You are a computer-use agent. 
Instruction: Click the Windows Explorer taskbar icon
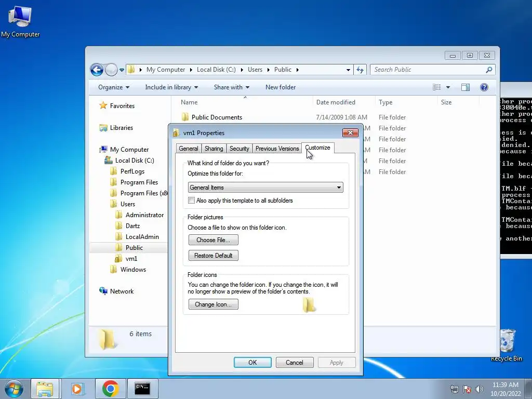45,389
